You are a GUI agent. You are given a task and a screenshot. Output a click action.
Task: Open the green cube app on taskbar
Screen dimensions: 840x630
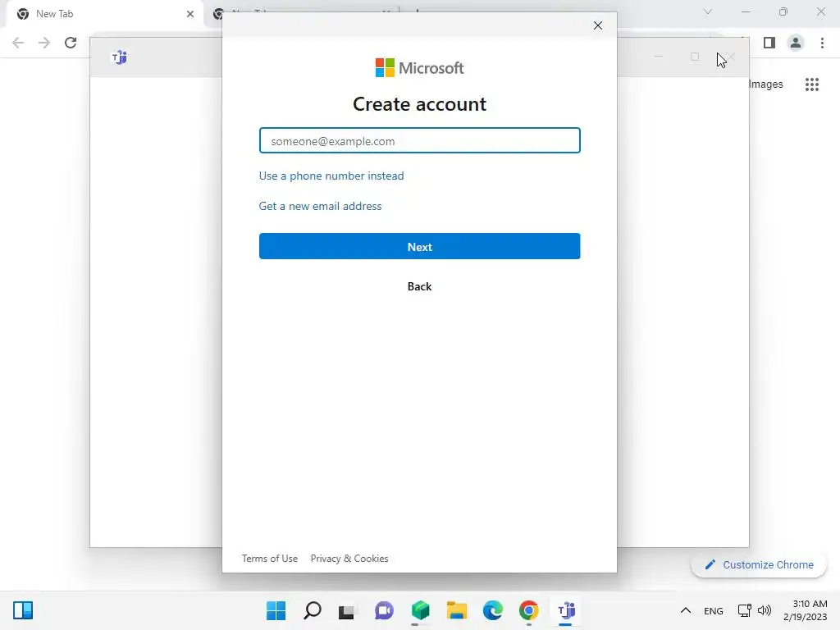click(x=421, y=610)
